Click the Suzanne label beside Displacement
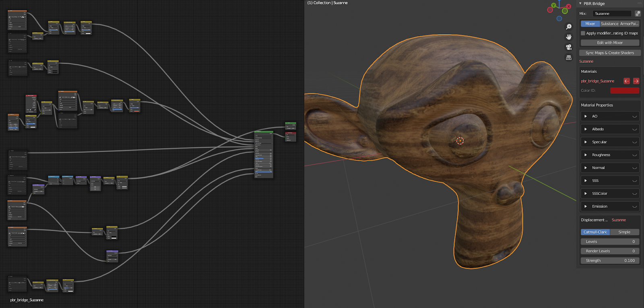 [x=619, y=220]
